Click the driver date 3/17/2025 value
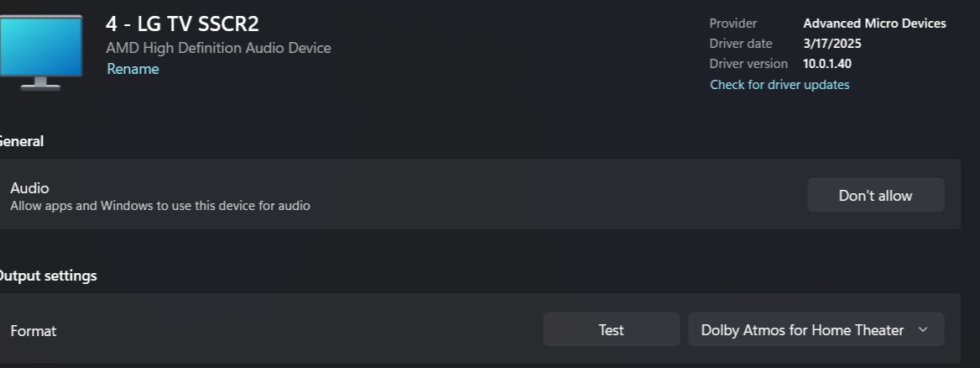Image resolution: width=980 pixels, height=368 pixels. tap(831, 44)
